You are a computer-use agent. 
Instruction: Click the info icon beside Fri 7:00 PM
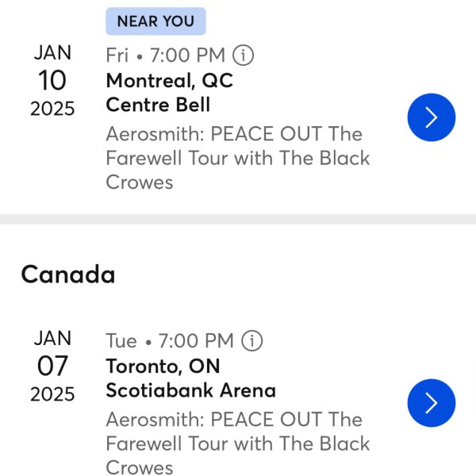click(x=244, y=56)
